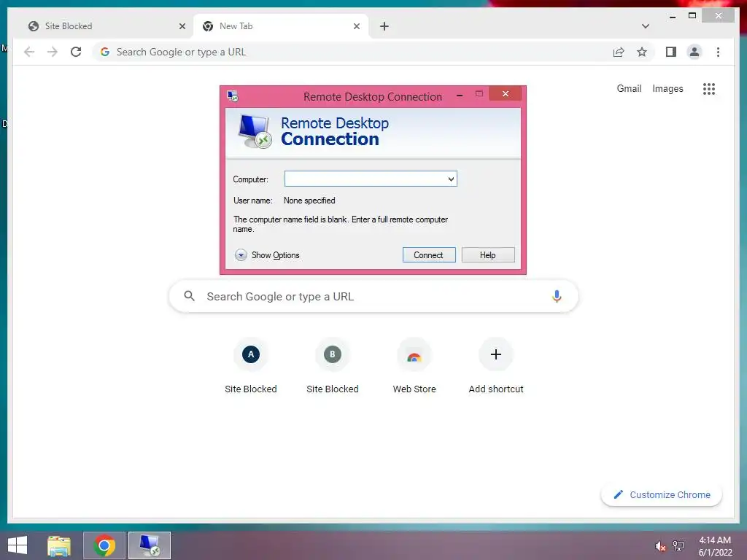
Task: Click the magnifier in Google search box
Action: tap(189, 296)
